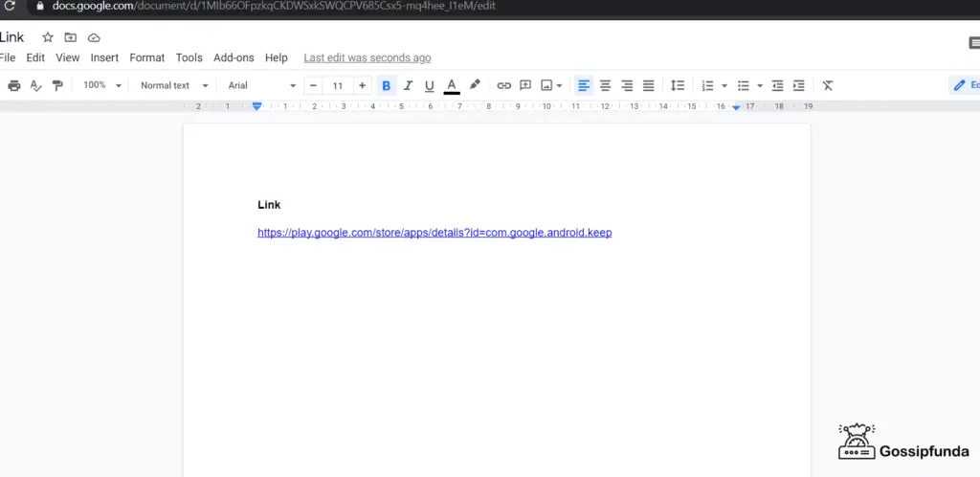
Task: Expand the Numbered list dropdown arrow
Action: [x=724, y=85]
